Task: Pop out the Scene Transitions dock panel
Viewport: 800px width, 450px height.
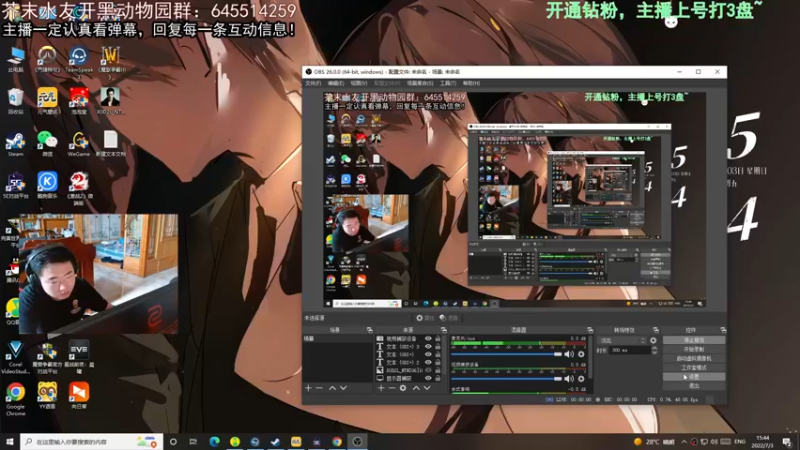Action: coord(656,330)
